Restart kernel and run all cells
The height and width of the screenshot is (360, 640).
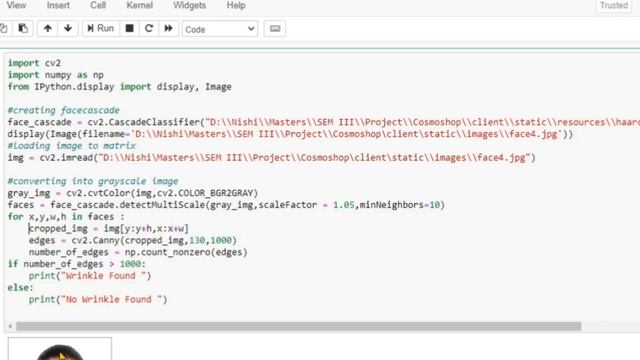click(x=168, y=29)
